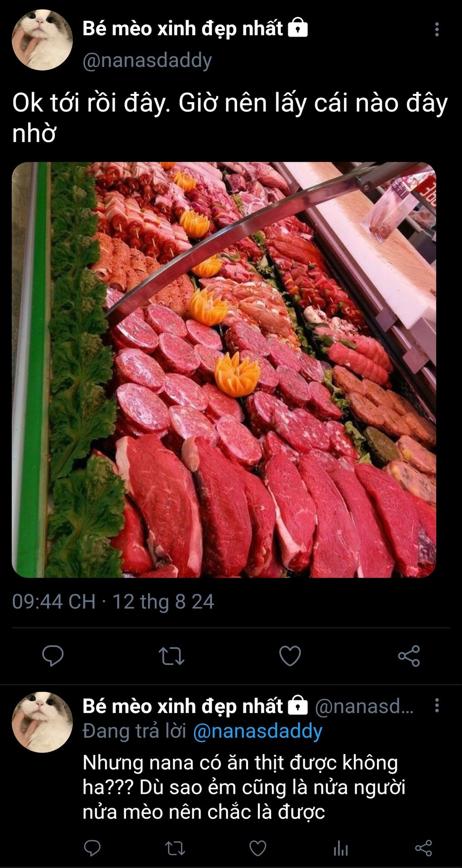Tap the timestamp 09:44 CH 12 thg 8 24
The width and height of the screenshot is (462, 868).
113,602
